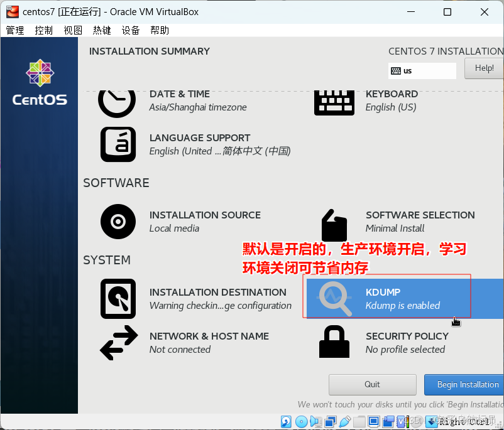This screenshot has width=504, height=430.
Task: Click the hard disk activity status icon
Action: coord(286,421)
